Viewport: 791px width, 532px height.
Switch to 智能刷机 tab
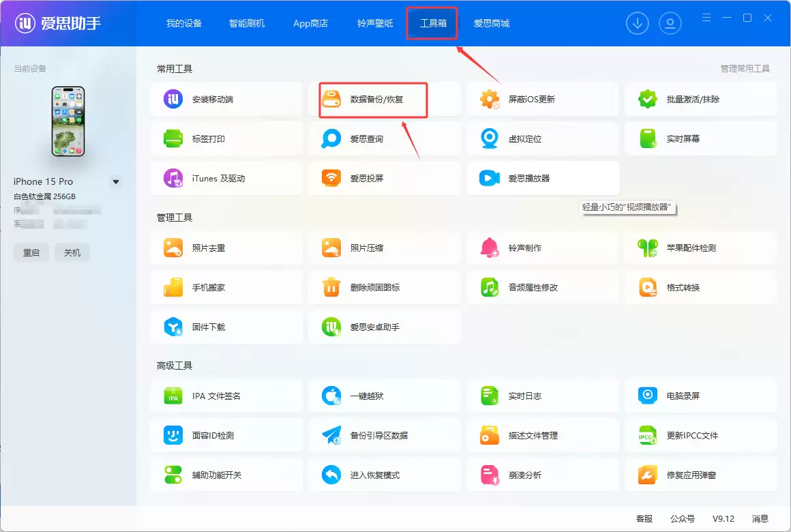[247, 23]
